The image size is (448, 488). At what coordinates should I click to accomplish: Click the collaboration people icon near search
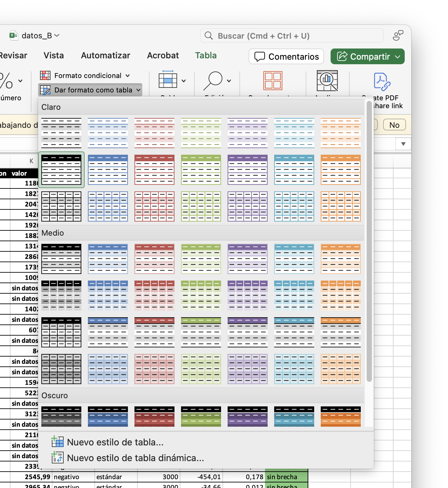pyautogui.click(x=398, y=35)
